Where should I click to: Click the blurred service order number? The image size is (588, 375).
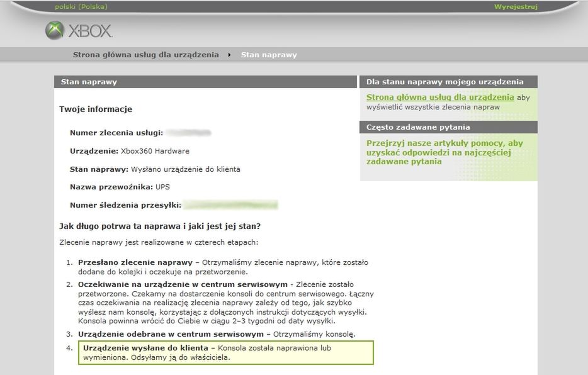point(188,133)
